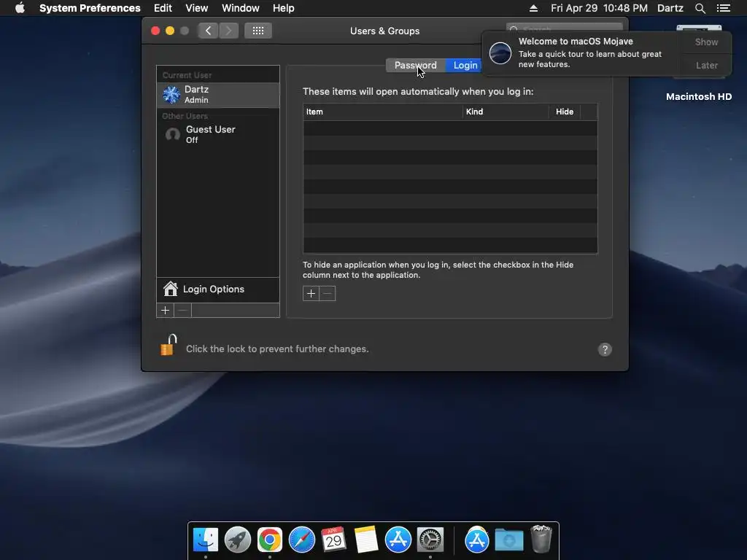This screenshot has width=747, height=560.
Task: Select Guest User in the sidebar
Action: [x=218, y=134]
